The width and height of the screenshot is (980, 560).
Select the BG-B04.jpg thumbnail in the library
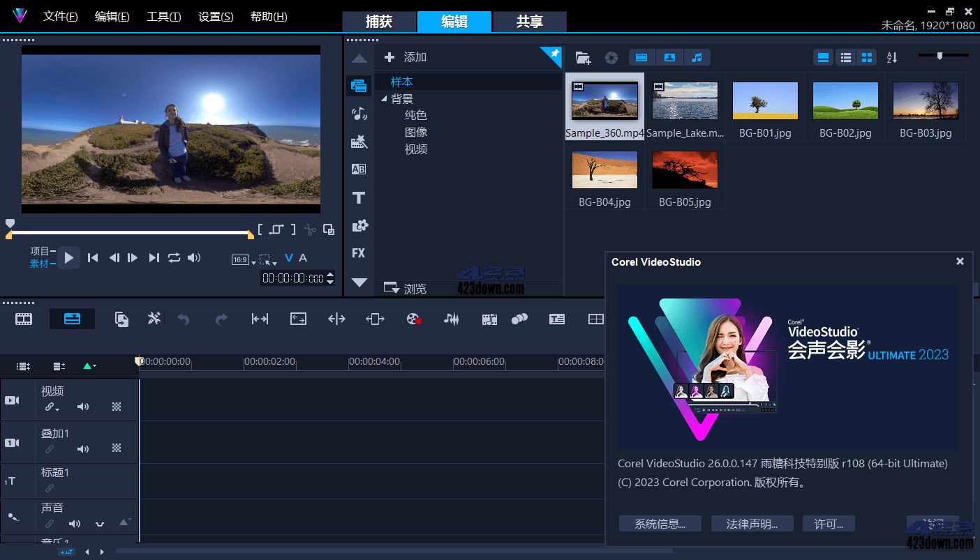pyautogui.click(x=604, y=169)
